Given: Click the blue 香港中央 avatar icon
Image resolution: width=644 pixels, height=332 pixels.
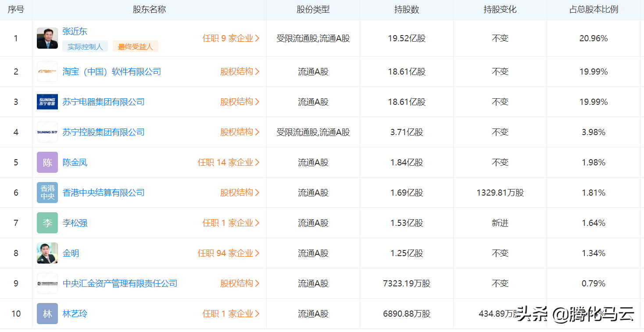Looking at the screenshot, I should pyautogui.click(x=47, y=193).
